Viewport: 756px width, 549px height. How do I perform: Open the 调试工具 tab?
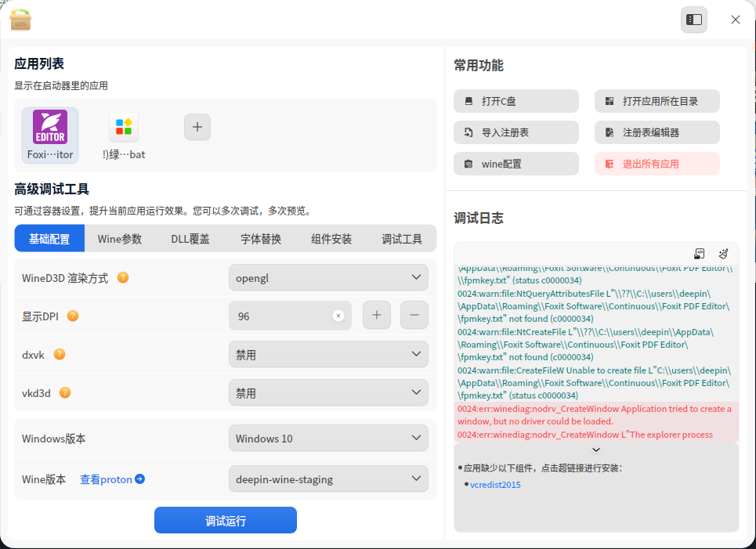coord(402,238)
